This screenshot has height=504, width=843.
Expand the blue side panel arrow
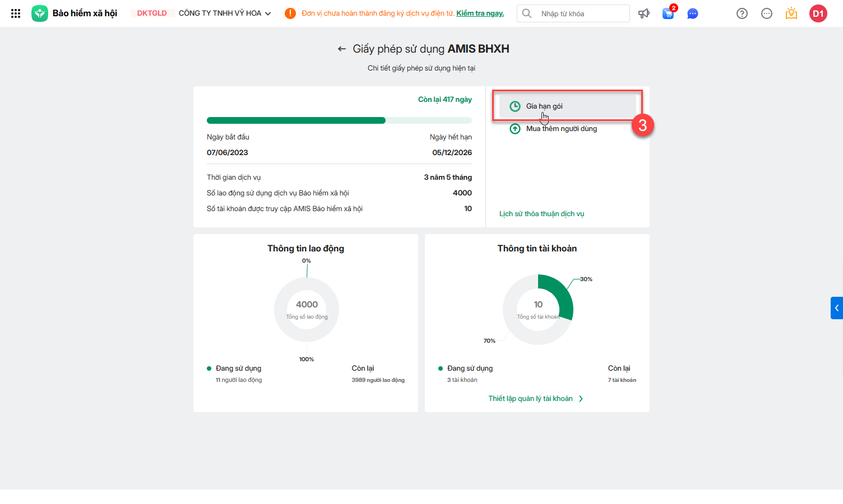click(837, 308)
